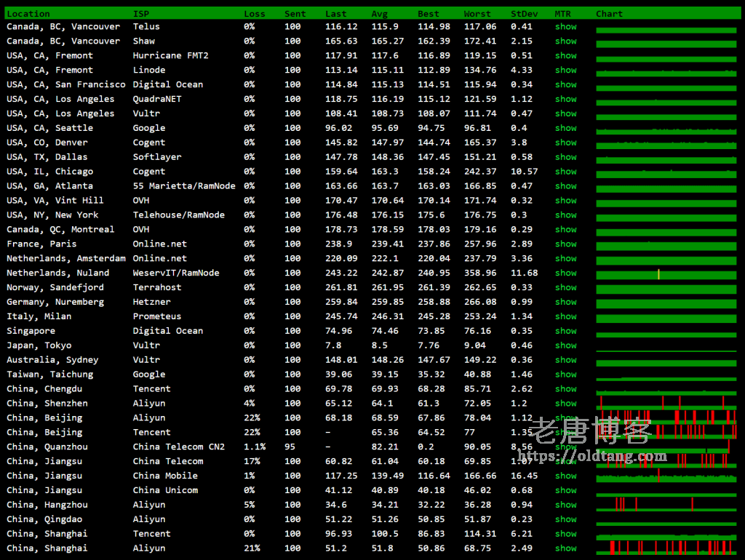Image resolution: width=745 pixels, height=560 pixels.
Task: Click the Netherlands Nuland latency chart
Action: pyautogui.click(x=666, y=274)
